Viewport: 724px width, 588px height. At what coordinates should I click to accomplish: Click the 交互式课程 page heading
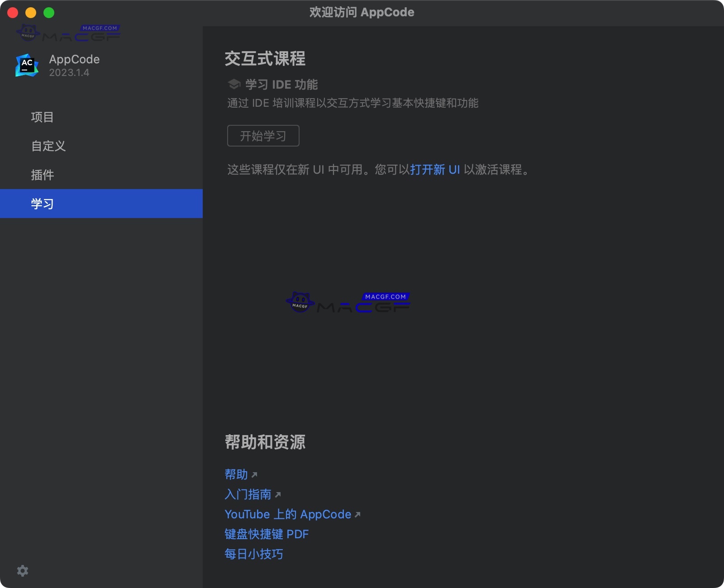point(265,59)
